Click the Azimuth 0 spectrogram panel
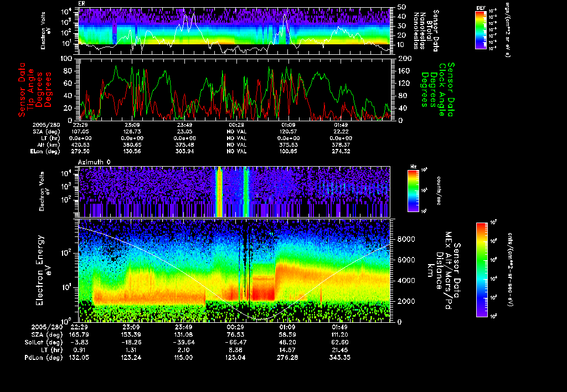 (x=234, y=192)
